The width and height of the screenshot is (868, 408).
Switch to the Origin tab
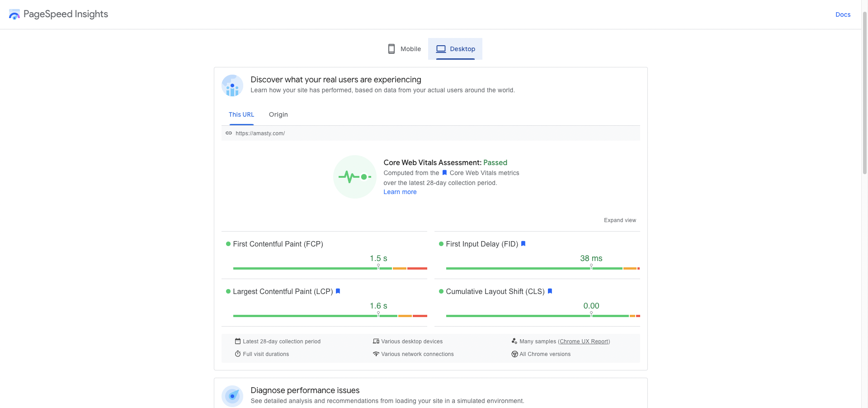278,114
